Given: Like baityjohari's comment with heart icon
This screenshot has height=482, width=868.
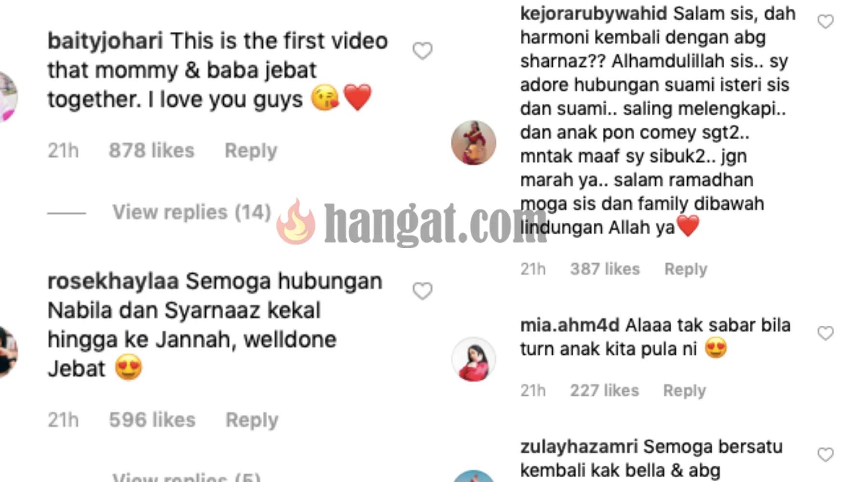Looking at the screenshot, I should [x=422, y=51].
